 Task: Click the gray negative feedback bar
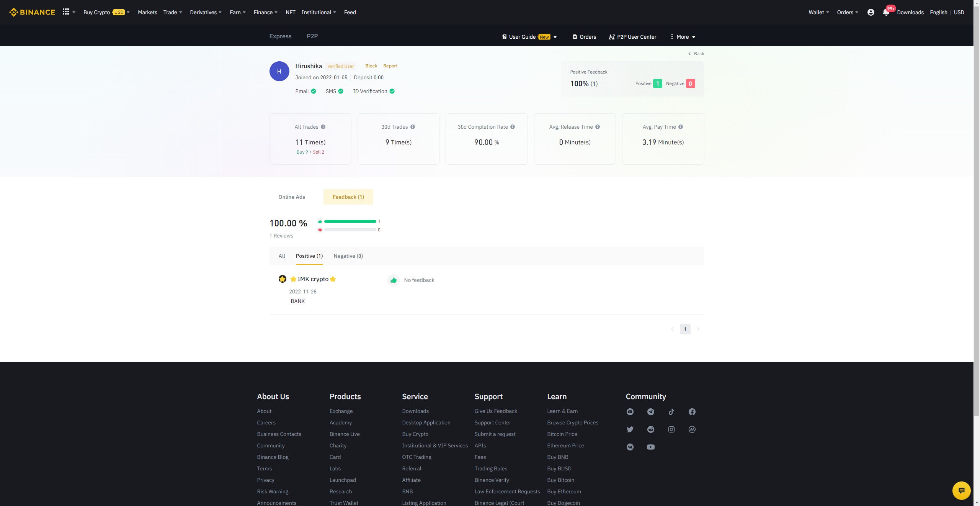click(350, 230)
